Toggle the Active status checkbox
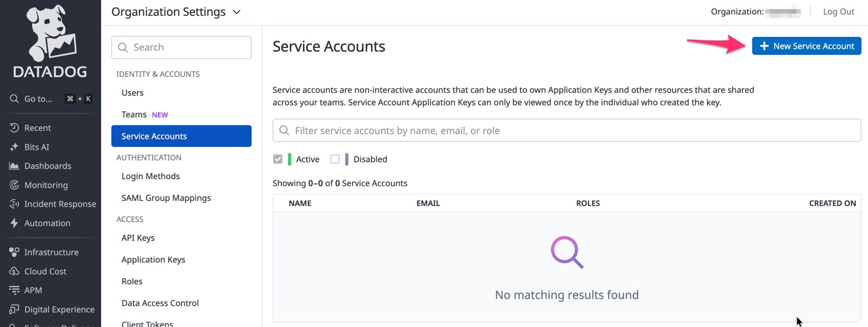The height and width of the screenshot is (327, 868). 277,159
